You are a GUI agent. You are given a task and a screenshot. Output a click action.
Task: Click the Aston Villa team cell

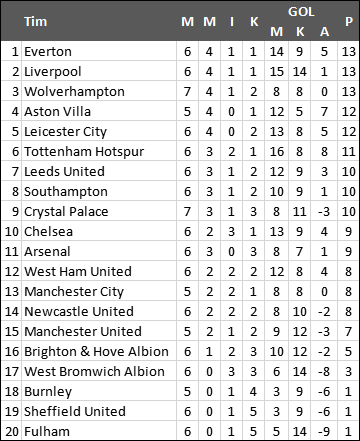tap(99, 111)
